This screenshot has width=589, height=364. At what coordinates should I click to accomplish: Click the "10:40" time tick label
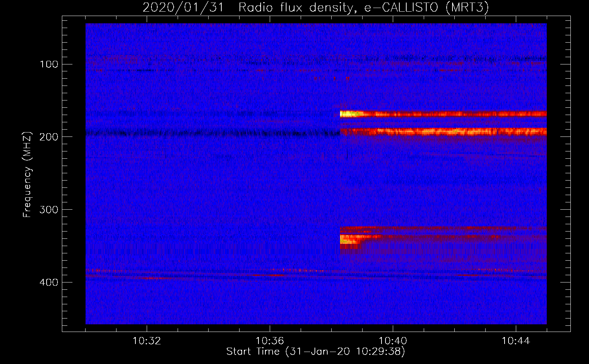(x=393, y=341)
